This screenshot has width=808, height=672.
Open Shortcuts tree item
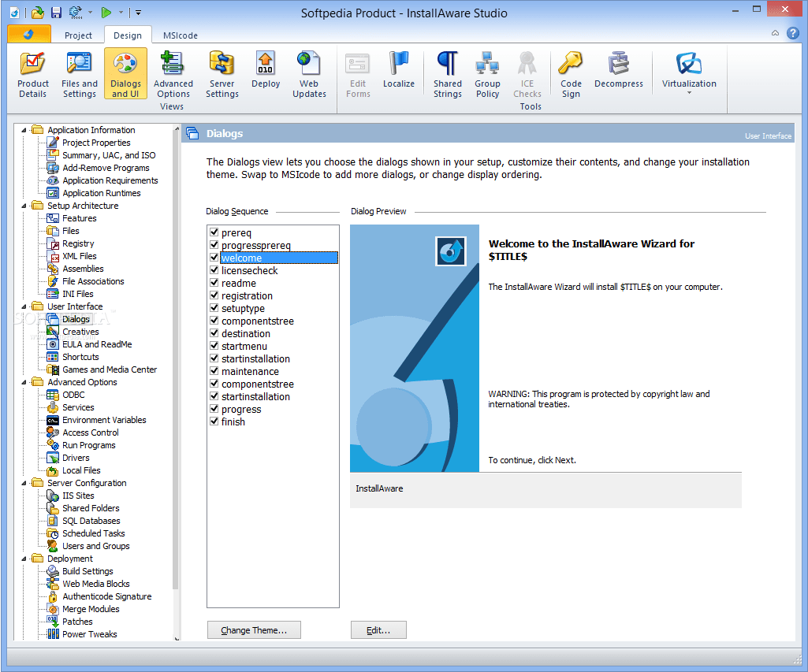[80, 358]
